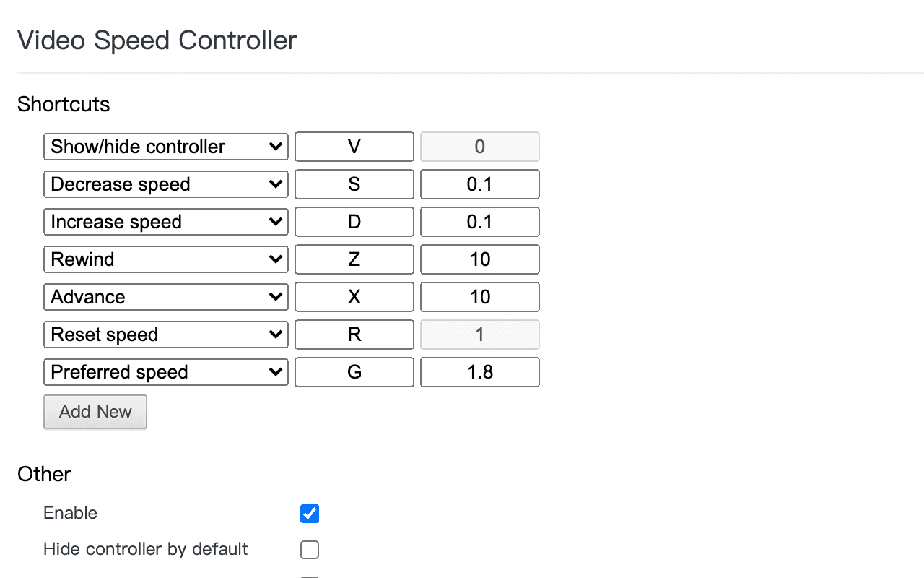924x578 pixels.
Task: Click the R shortcut key field
Action: (354, 335)
